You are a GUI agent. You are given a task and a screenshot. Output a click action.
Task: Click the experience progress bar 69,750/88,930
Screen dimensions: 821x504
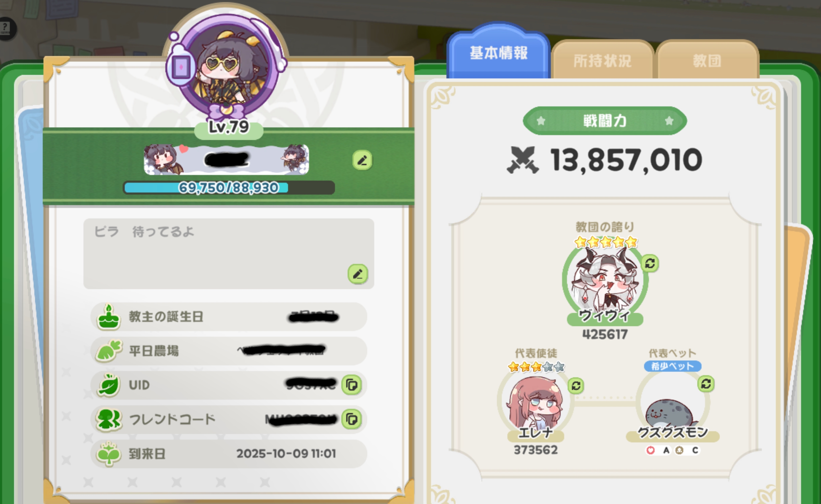tap(229, 188)
